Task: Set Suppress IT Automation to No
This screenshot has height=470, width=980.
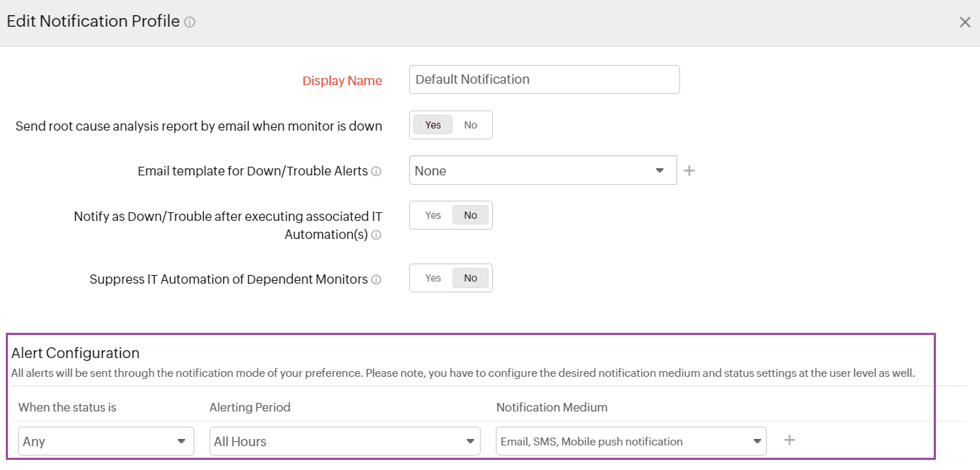Action: click(470, 278)
